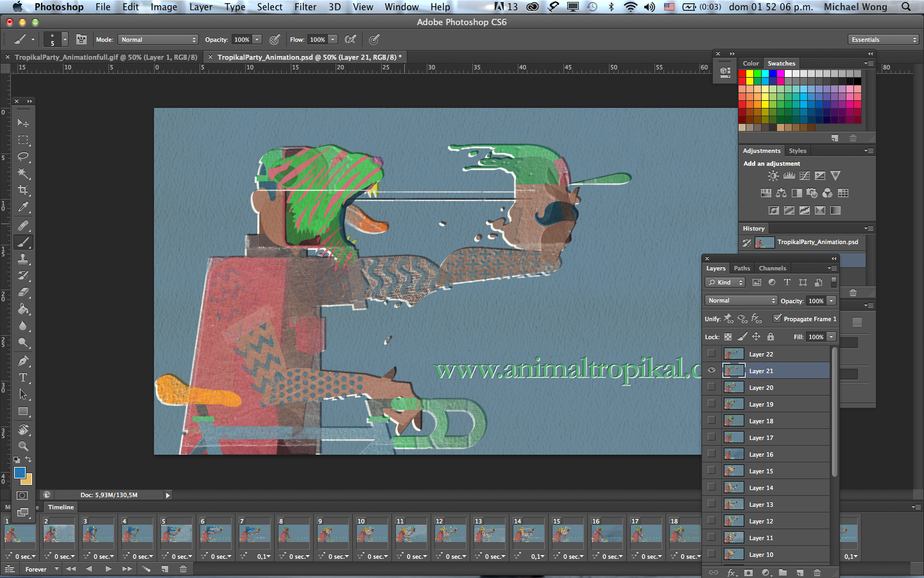Image resolution: width=924 pixels, height=578 pixels.
Task: Pick the Paint Bucket tool
Action: coord(23,309)
